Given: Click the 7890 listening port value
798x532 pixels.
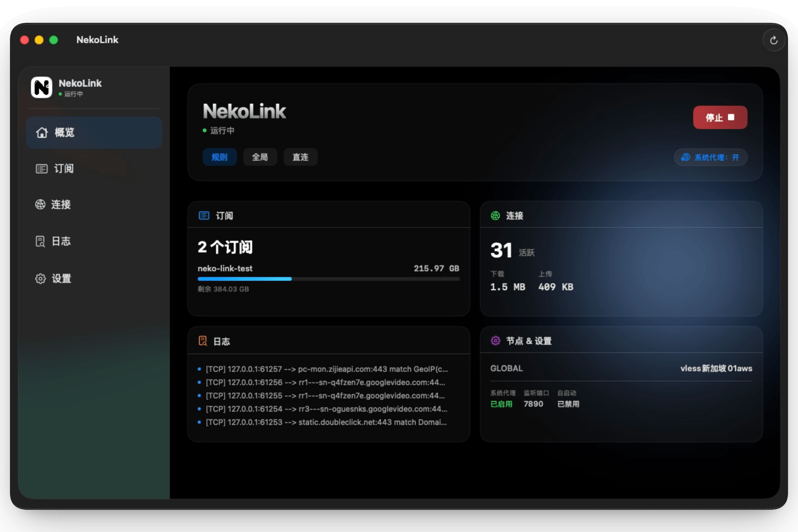Looking at the screenshot, I should [x=533, y=404].
